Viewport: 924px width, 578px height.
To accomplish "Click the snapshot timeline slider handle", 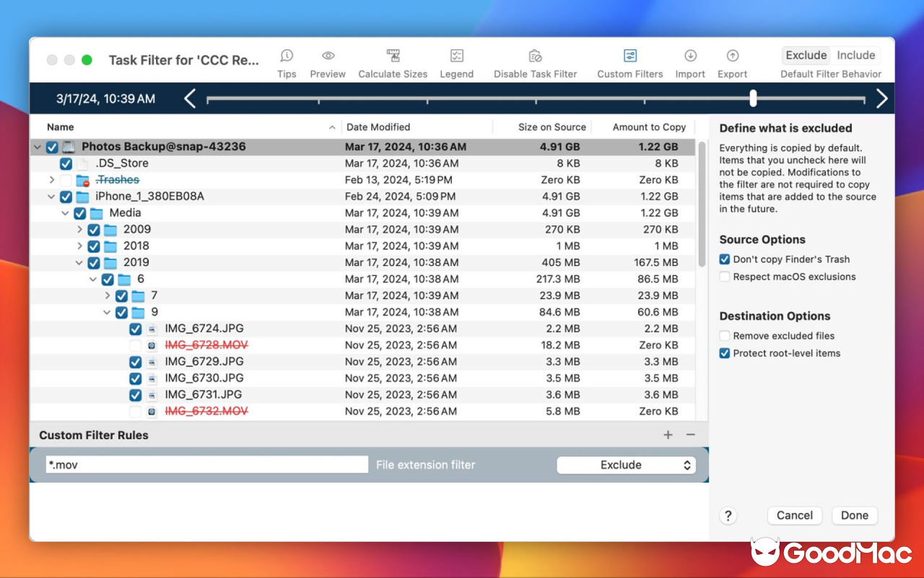I will (753, 98).
